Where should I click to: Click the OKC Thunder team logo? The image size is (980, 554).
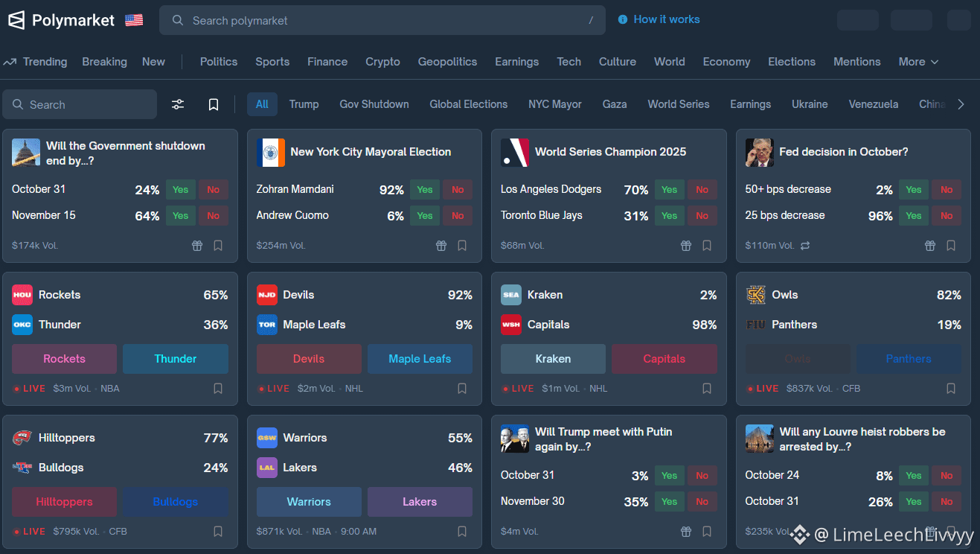pos(22,325)
